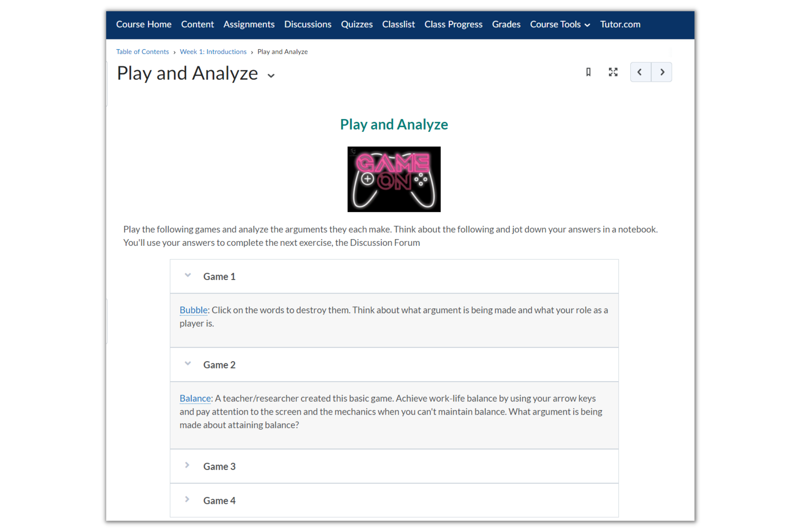Click the Table of Contents breadcrumb
This screenshot has height=532, width=812.
click(143, 52)
